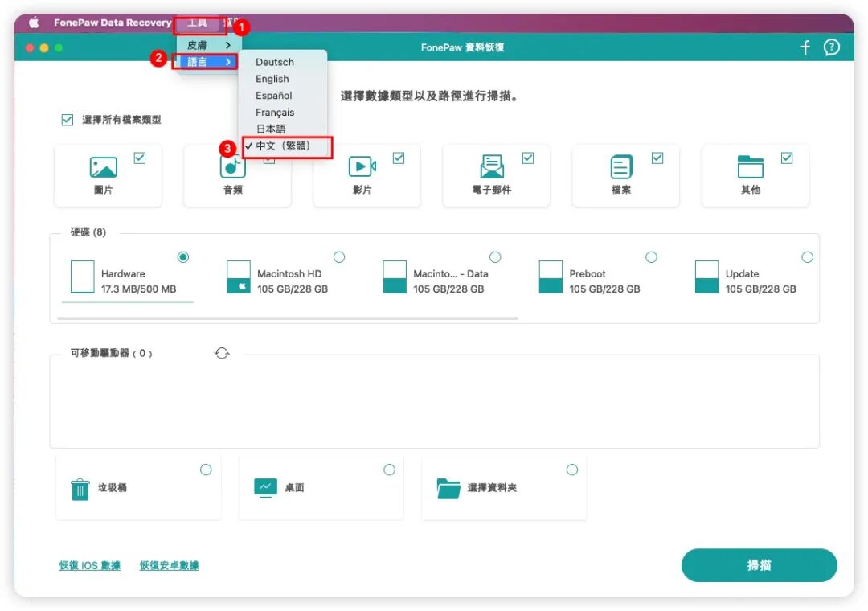This screenshot has width=868, height=611.
Task: Select the 桌面 radio button
Action: [390, 470]
